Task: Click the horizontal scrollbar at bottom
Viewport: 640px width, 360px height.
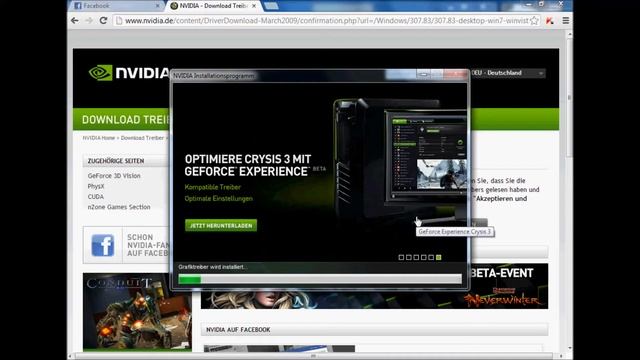Action: click(x=313, y=356)
